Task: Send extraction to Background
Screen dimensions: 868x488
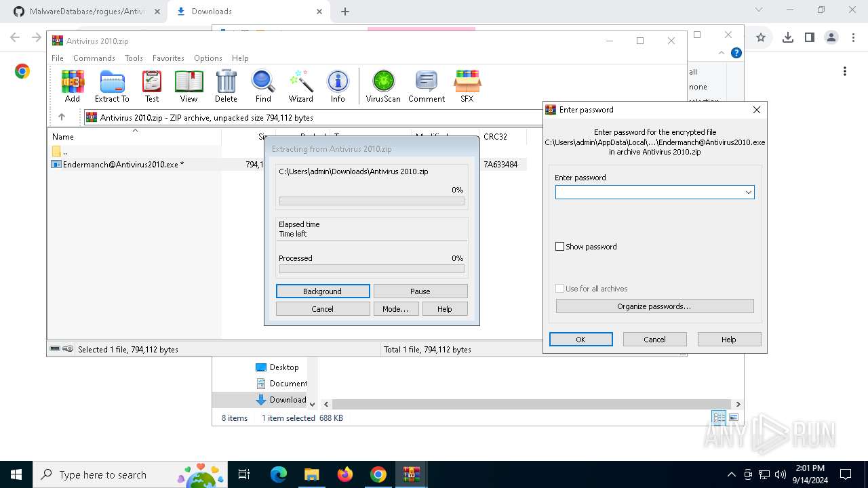Action: [323, 291]
